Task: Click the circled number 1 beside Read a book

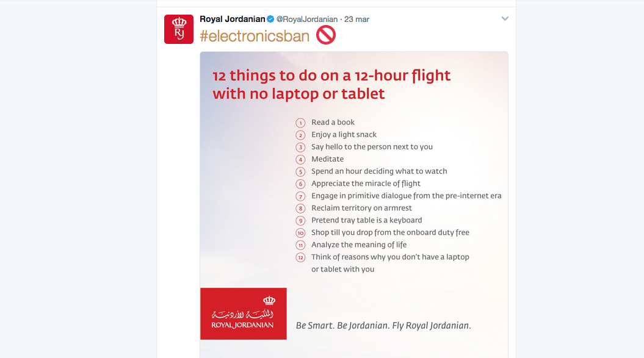Action: pos(300,123)
